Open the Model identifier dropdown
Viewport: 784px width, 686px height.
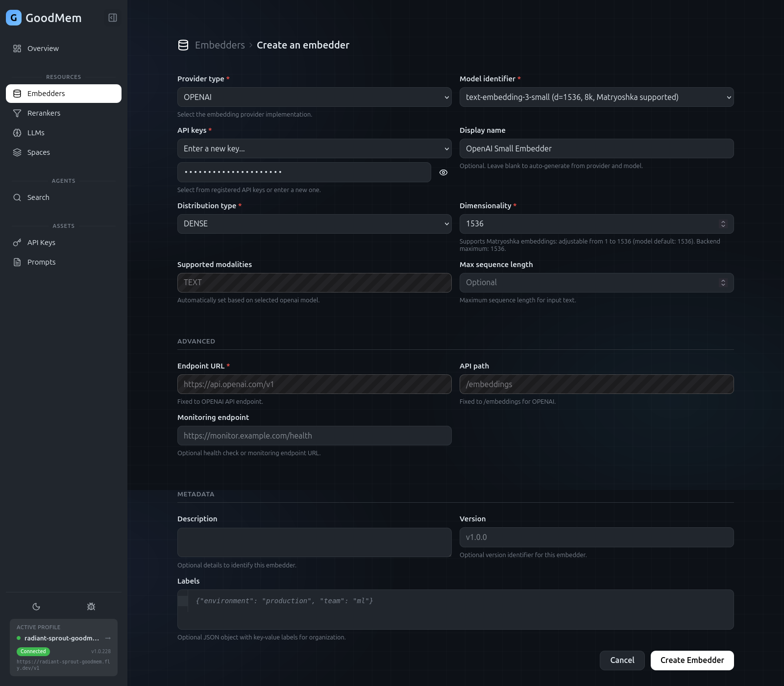(x=596, y=97)
